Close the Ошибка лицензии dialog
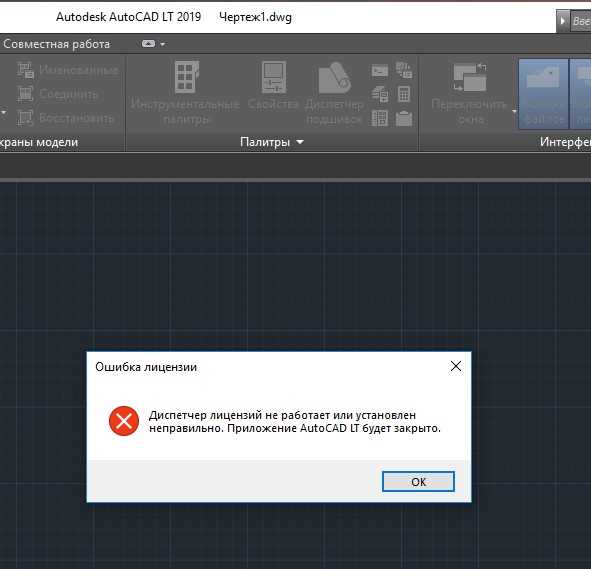The height and width of the screenshot is (569, 591). click(x=456, y=366)
